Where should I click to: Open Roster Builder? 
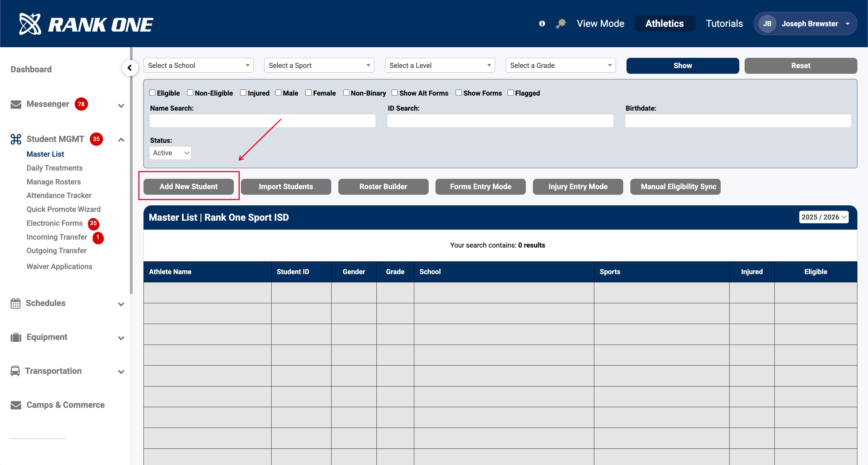click(383, 186)
